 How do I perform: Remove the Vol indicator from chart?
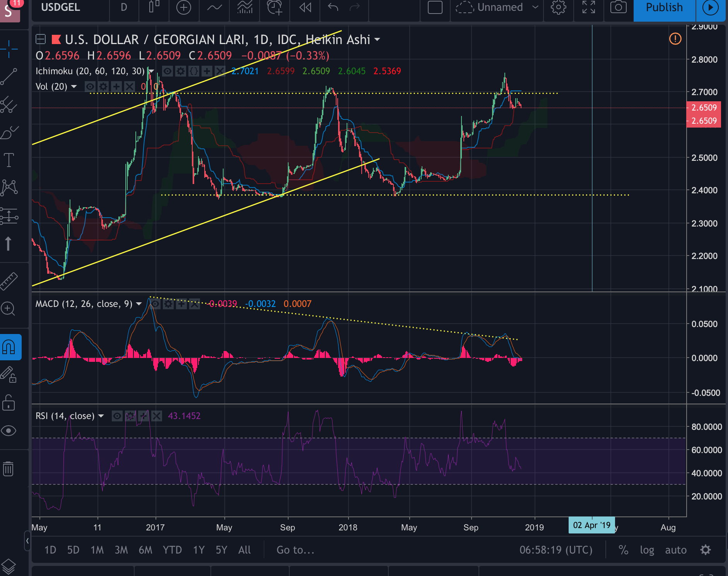point(130,87)
